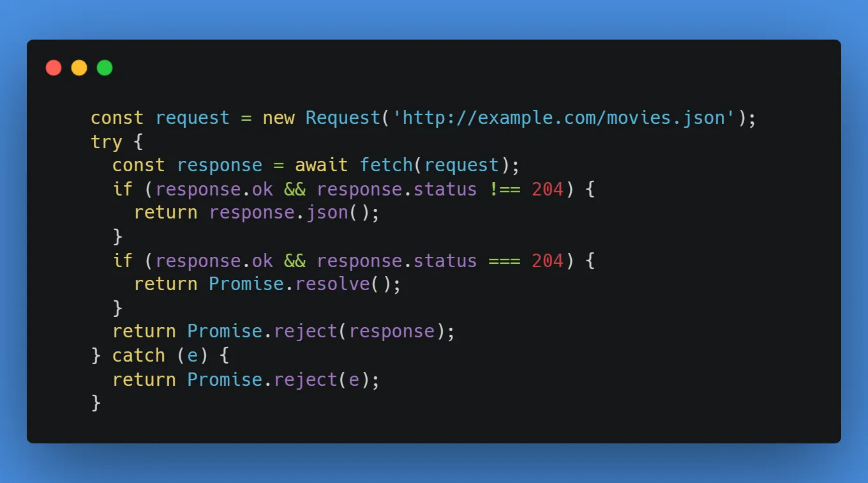The height and width of the screenshot is (483, 868).
Task: Click the '!==' operator
Action: (505, 190)
